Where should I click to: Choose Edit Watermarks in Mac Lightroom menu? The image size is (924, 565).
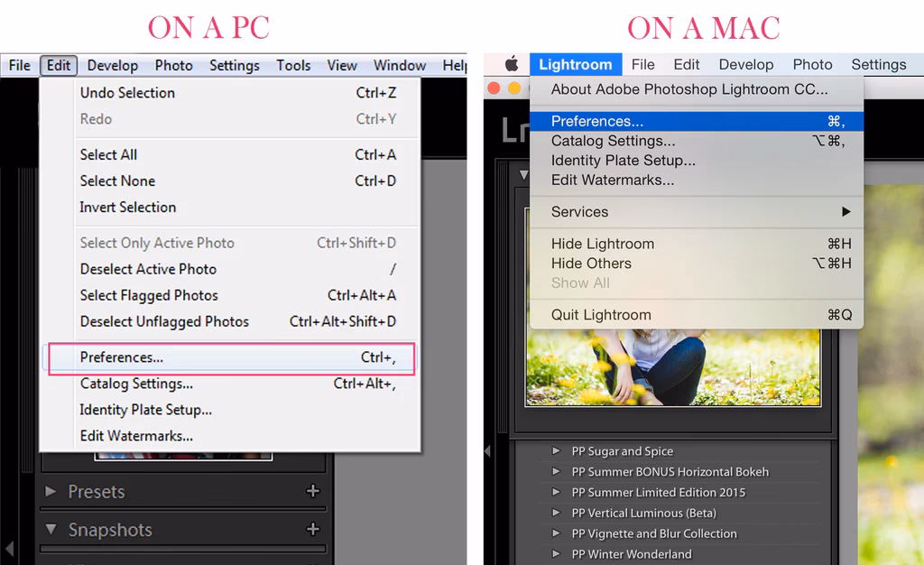697,180
